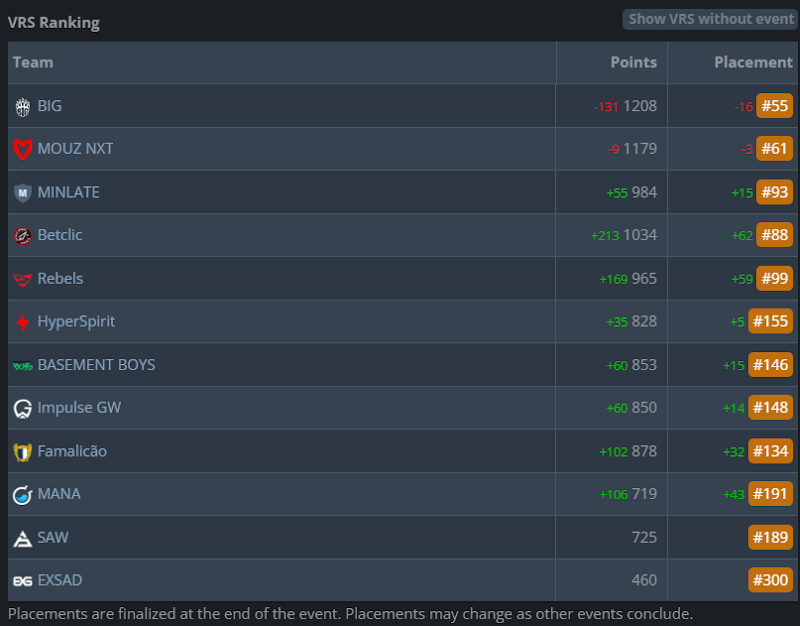This screenshot has height=626, width=800.
Task: Click the Famalicão crest icon
Action: pyautogui.click(x=22, y=452)
